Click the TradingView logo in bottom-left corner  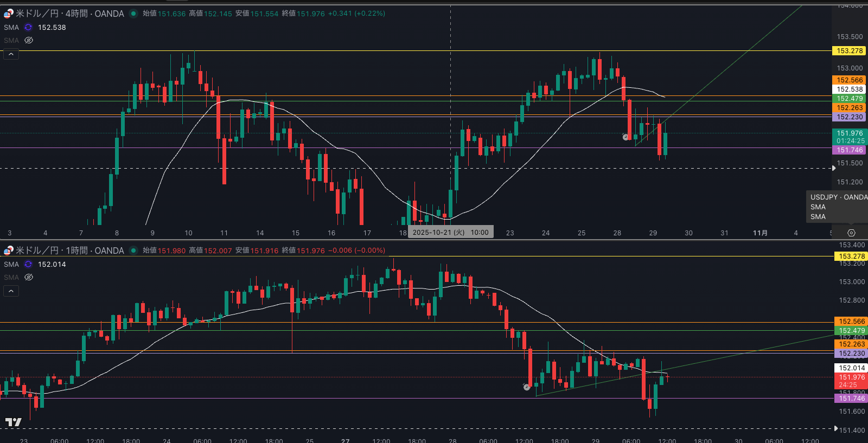(x=14, y=422)
